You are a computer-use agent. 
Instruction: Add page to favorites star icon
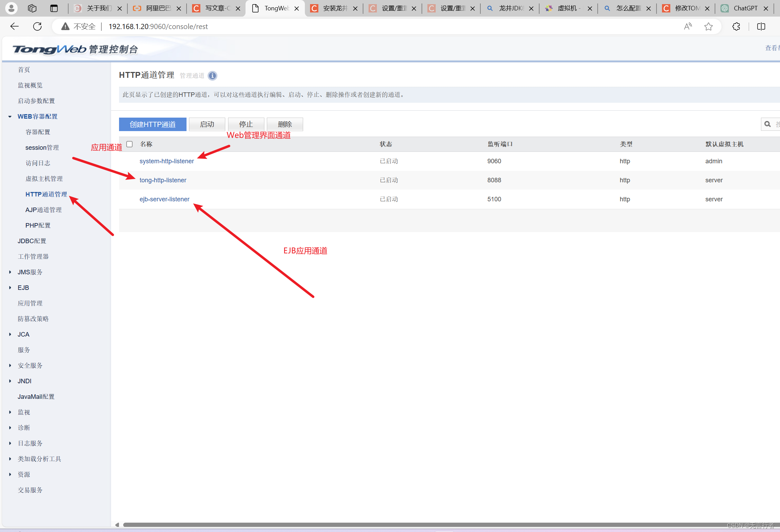tap(708, 27)
